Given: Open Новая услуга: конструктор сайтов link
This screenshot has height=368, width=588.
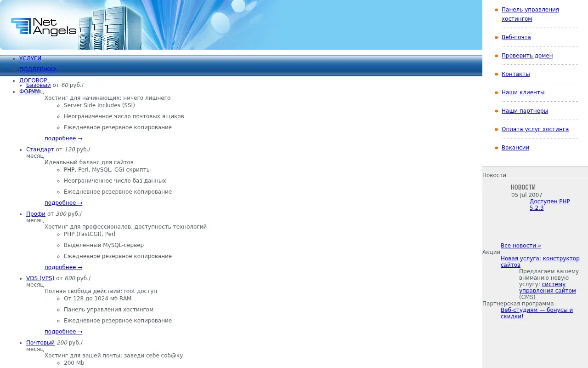Looking at the screenshot, I should click(540, 262).
